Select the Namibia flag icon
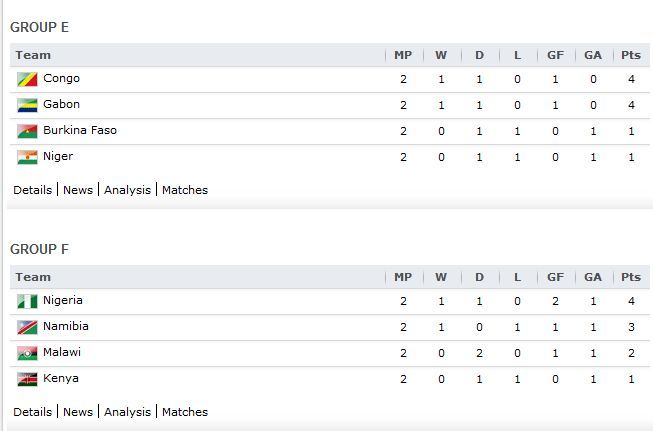The width and height of the screenshot is (653, 431). coord(27,327)
